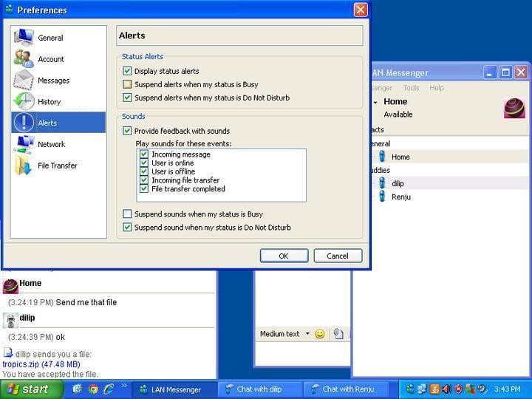Uncheck Display status alerts
This screenshot has width=532, height=399.
click(127, 71)
